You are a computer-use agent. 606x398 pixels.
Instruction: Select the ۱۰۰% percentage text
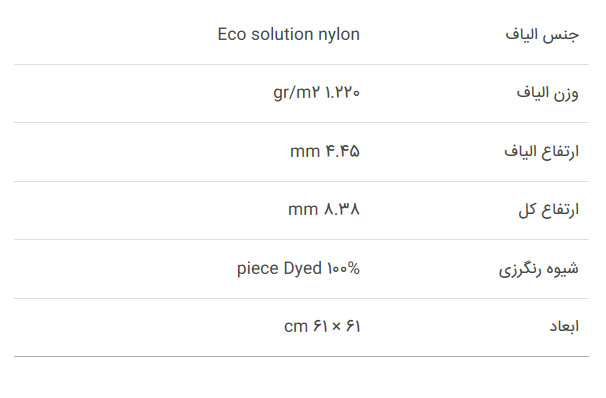coord(344,269)
